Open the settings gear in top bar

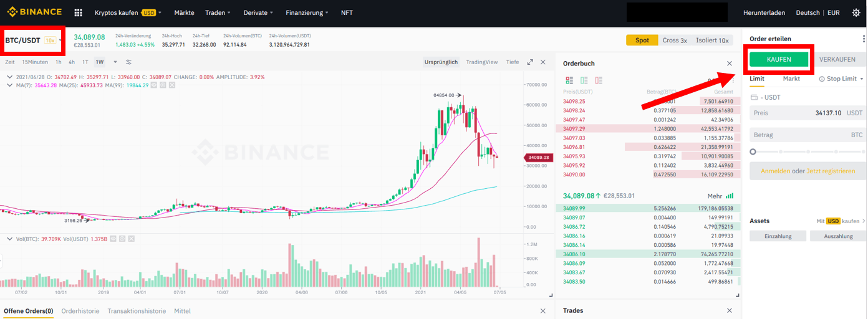coord(856,12)
